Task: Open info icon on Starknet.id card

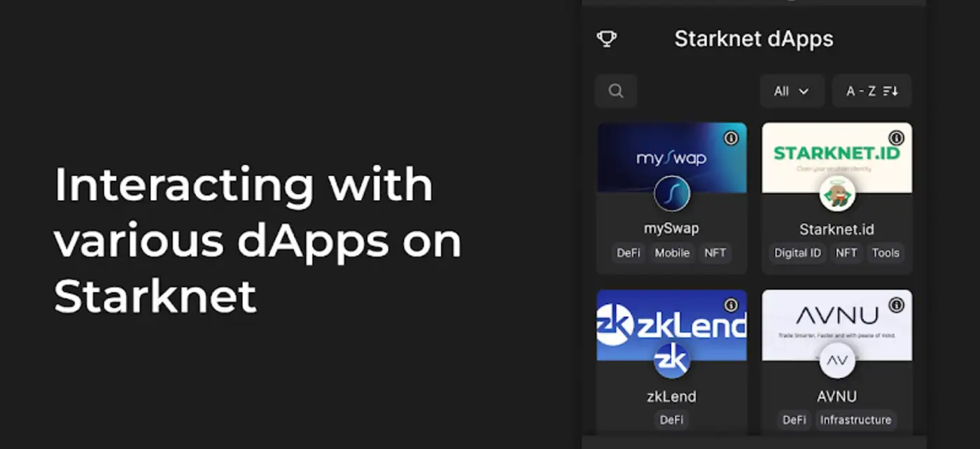Action: [x=896, y=138]
